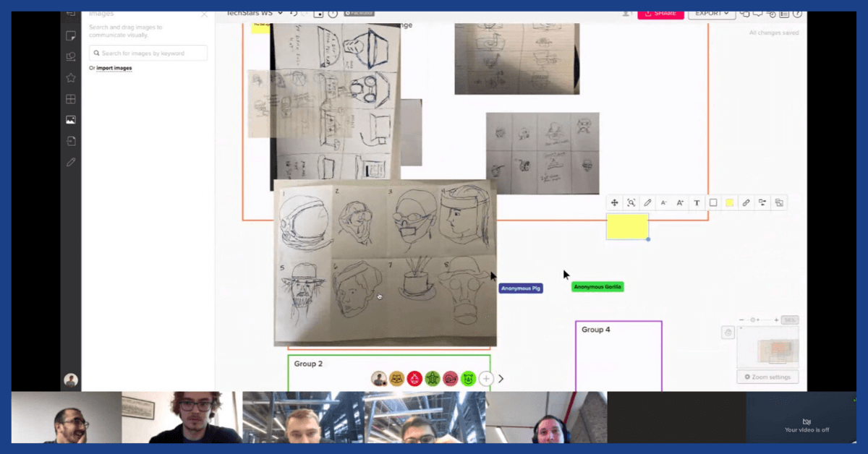Click the add participant plus button
868x454 pixels.
(x=486, y=379)
